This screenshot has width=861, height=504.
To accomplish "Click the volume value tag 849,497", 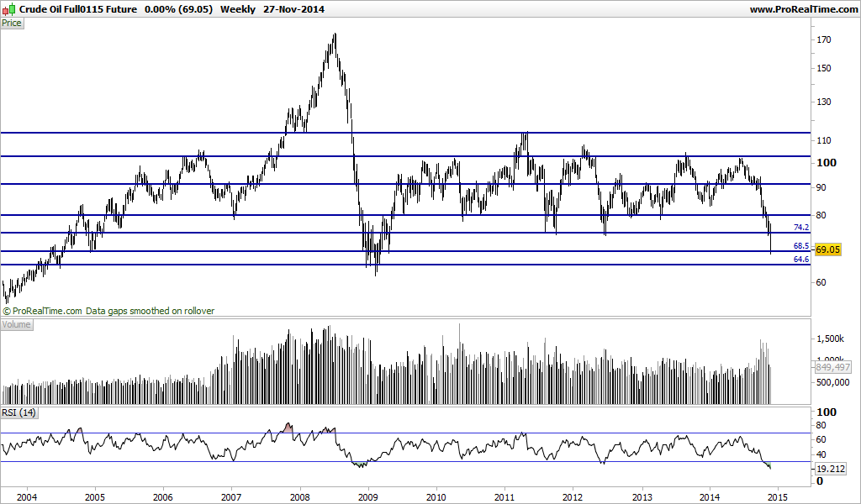I will (833, 367).
